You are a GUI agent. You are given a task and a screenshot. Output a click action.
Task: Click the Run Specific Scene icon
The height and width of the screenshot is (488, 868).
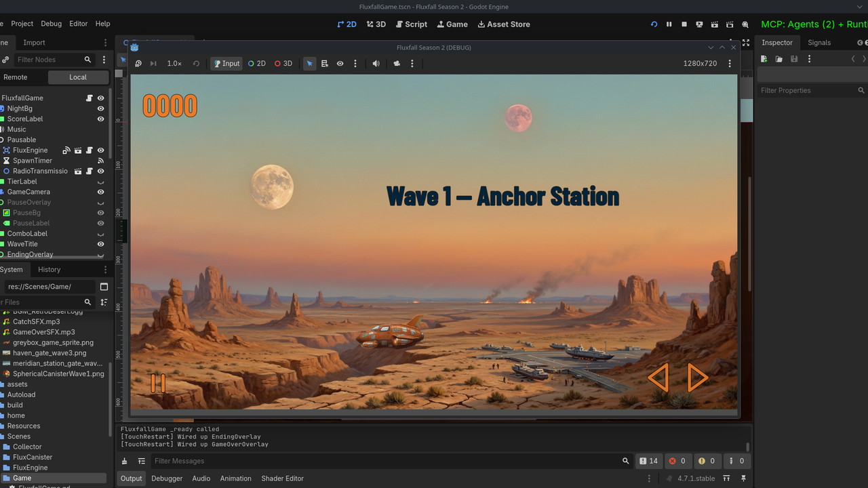click(730, 24)
